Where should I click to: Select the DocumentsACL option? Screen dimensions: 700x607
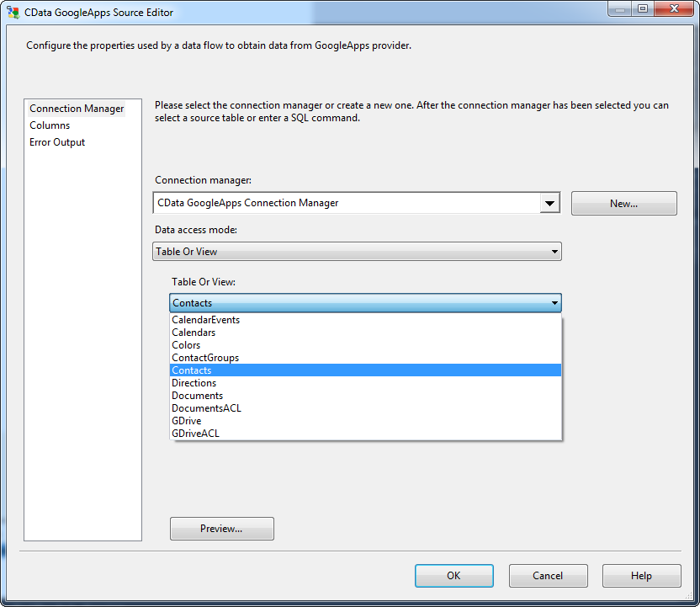click(x=206, y=408)
